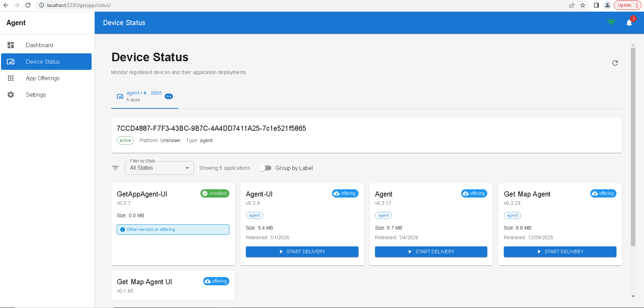The height and width of the screenshot is (308, 644).
Task: Click scrollbar down arrow
Action: click(633, 296)
